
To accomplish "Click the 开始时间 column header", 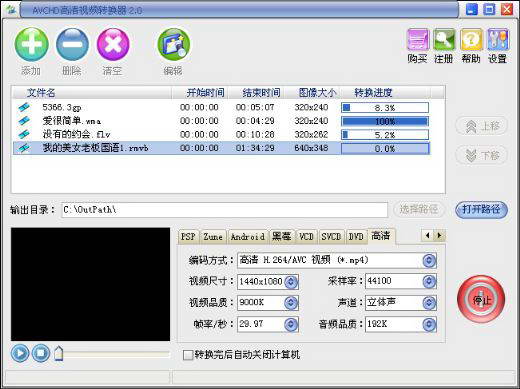I will [x=200, y=92].
